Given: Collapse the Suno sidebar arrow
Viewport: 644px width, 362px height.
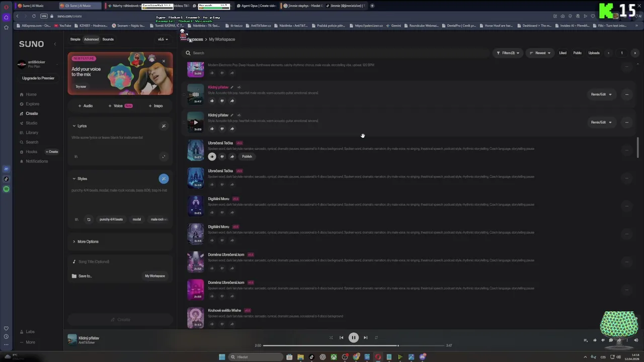Looking at the screenshot, I should 55,44.
